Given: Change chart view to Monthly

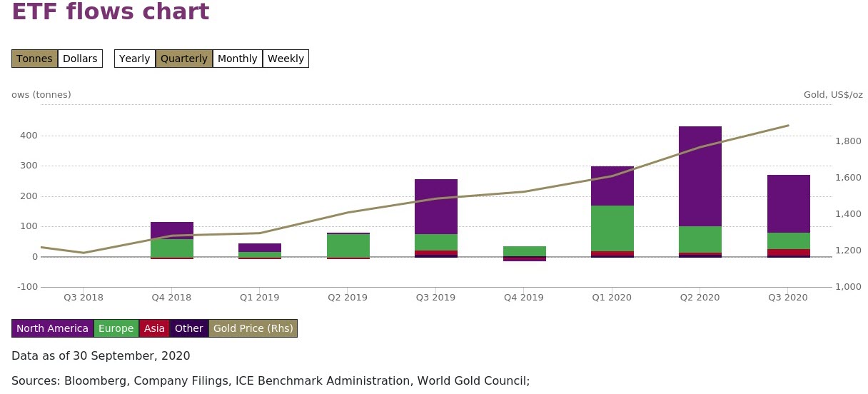Looking at the screenshot, I should (x=238, y=59).
